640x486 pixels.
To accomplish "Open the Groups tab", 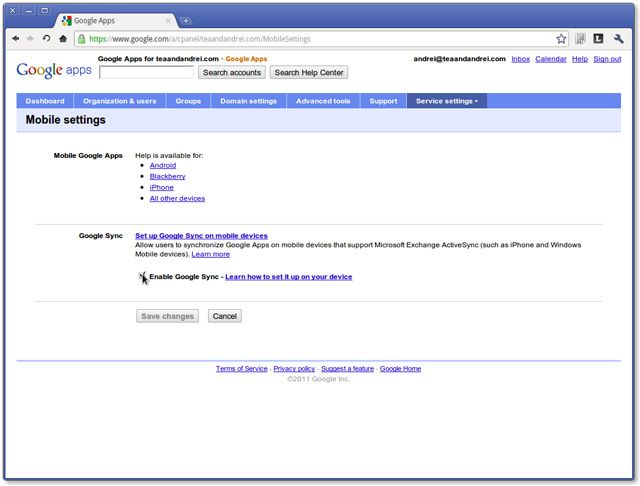I will pyautogui.click(x=188, y=101).
